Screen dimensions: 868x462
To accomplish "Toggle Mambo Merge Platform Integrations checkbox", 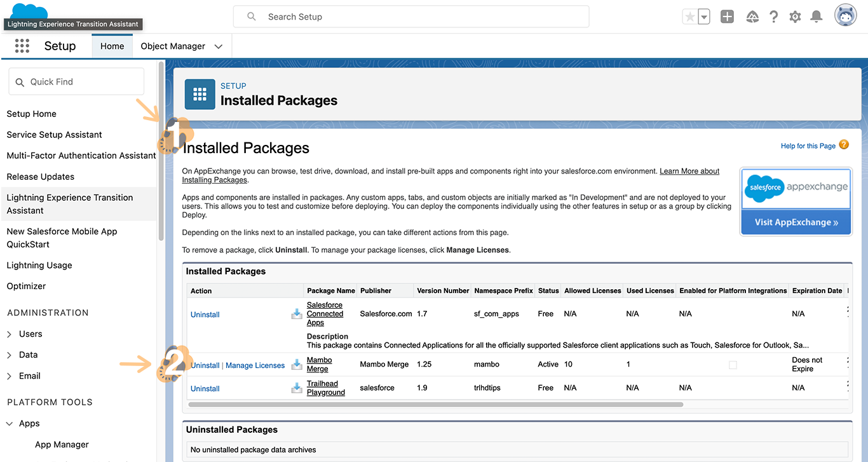I will coord(733,365).
